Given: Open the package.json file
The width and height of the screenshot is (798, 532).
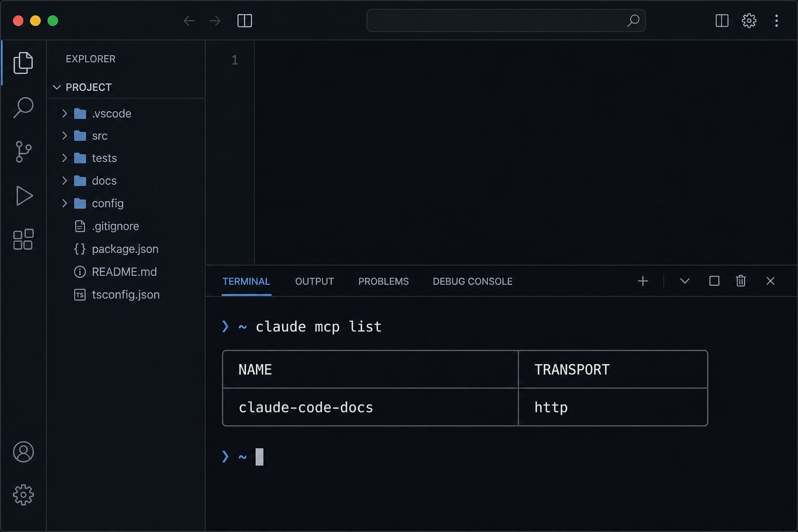Looking at the screenshot, I should (x=126, y=249).
